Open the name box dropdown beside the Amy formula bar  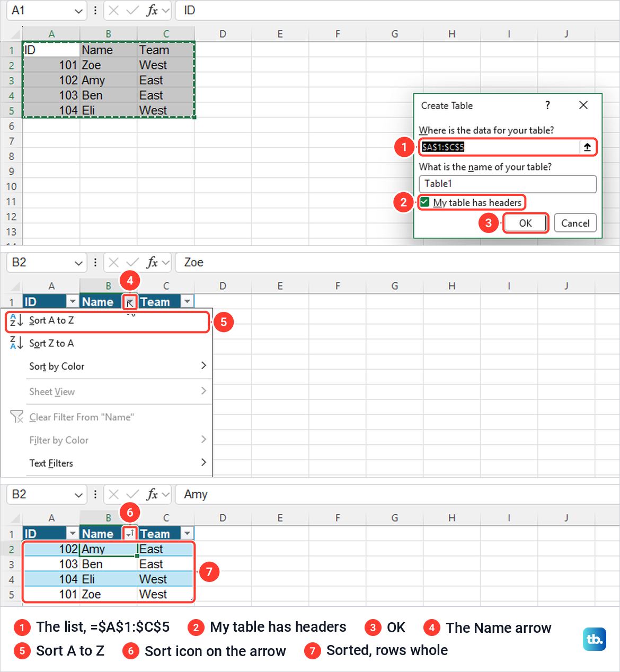(78, 495)
